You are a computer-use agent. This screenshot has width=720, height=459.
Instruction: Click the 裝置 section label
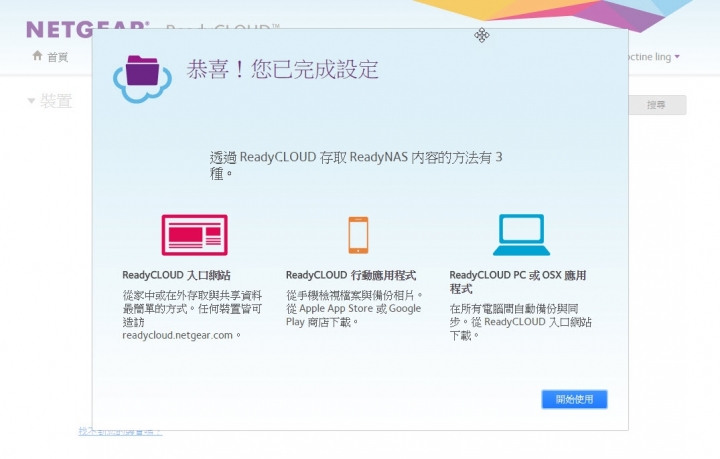click(x=56, y=101)
